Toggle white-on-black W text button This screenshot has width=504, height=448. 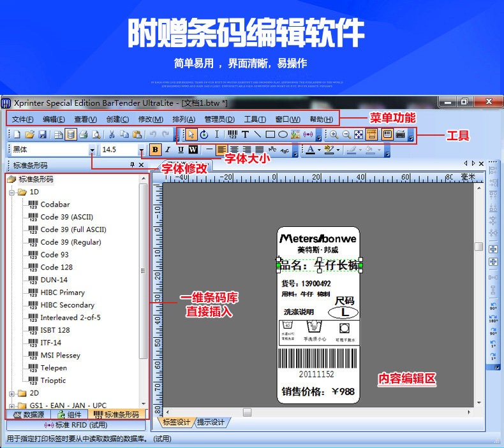193,150
